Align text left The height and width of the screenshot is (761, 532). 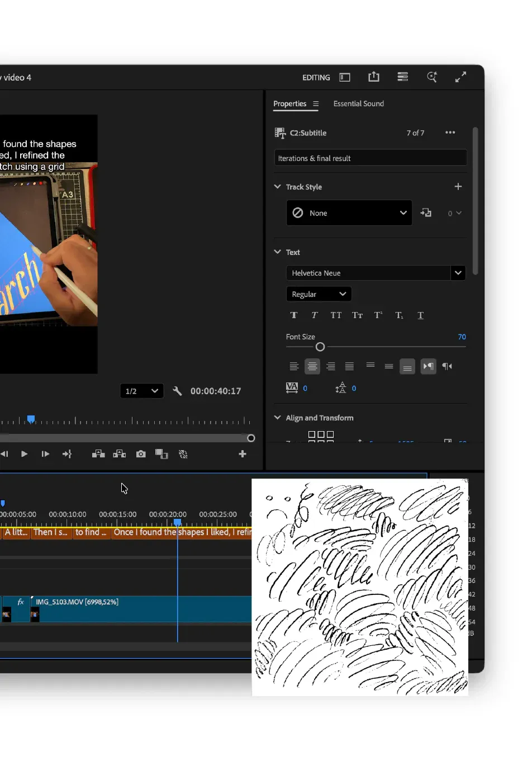pos(294,366)
